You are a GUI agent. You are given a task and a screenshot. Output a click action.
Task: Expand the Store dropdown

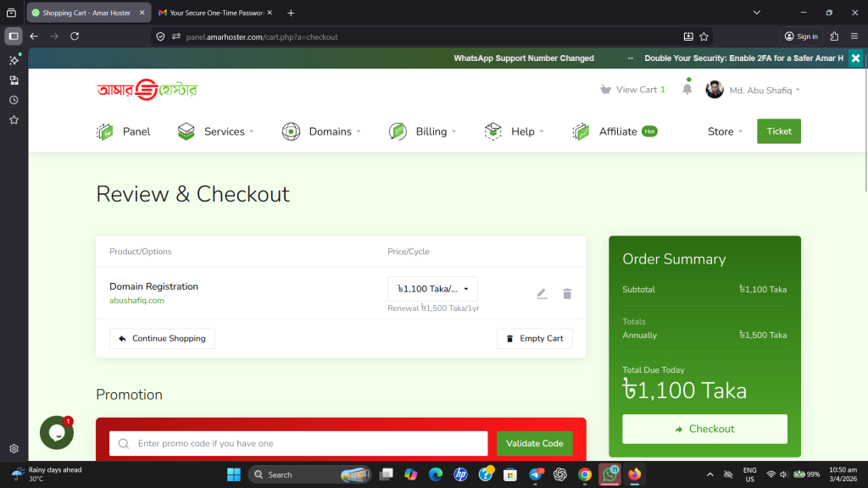[x=725, y=131]
